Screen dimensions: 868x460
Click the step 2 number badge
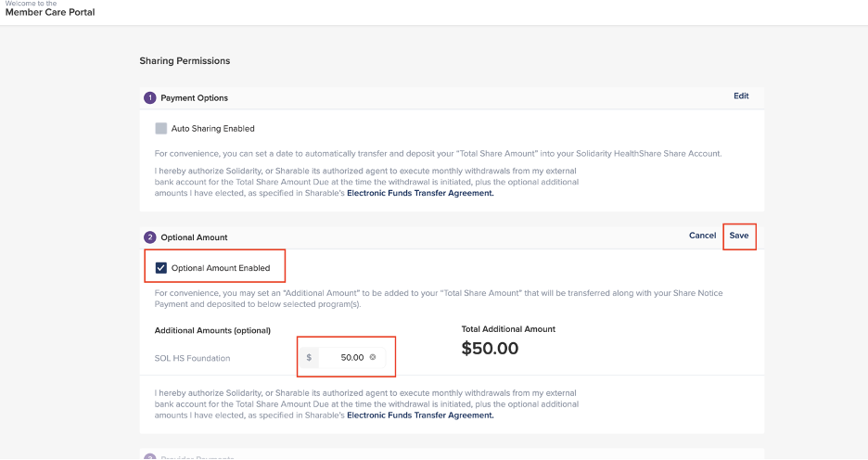click(150, 237)
